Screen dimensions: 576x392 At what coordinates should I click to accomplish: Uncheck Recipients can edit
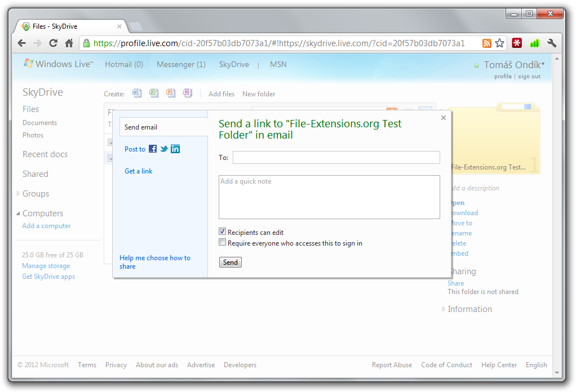click(222, 231)
